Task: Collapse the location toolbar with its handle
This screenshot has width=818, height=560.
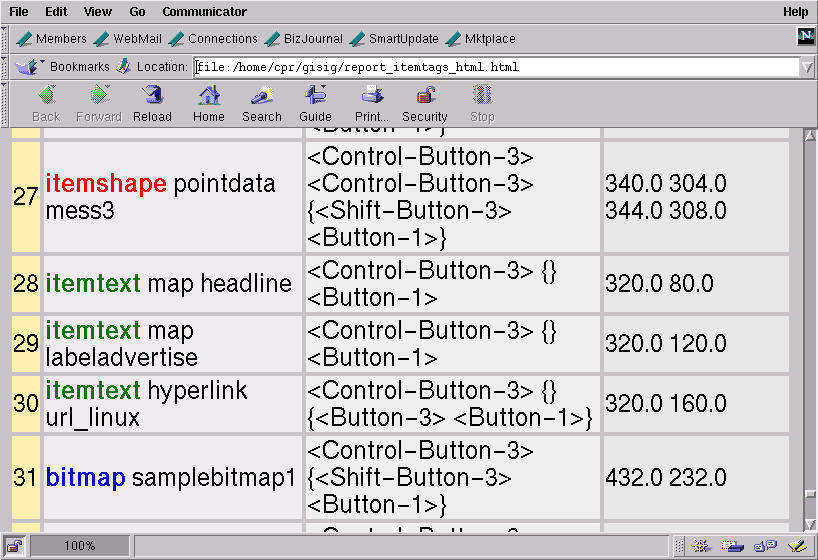Action: pyautogui.click(x=4, y=67)
